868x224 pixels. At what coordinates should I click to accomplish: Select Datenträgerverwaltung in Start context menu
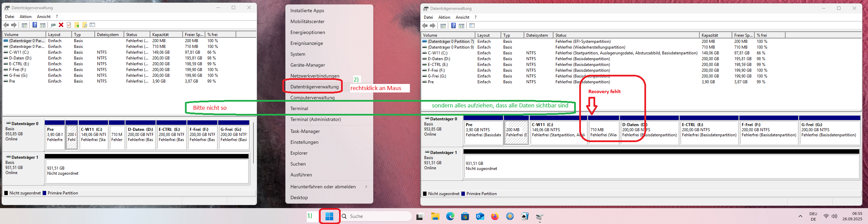315,87
